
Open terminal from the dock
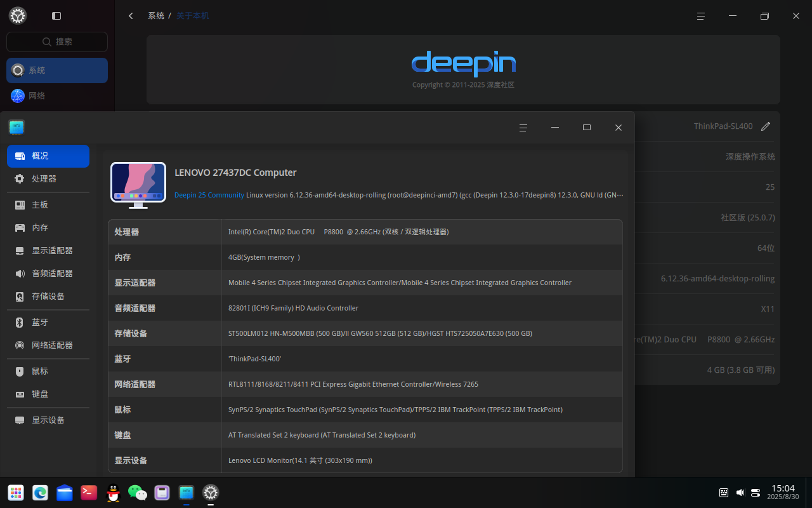(89, 493)
